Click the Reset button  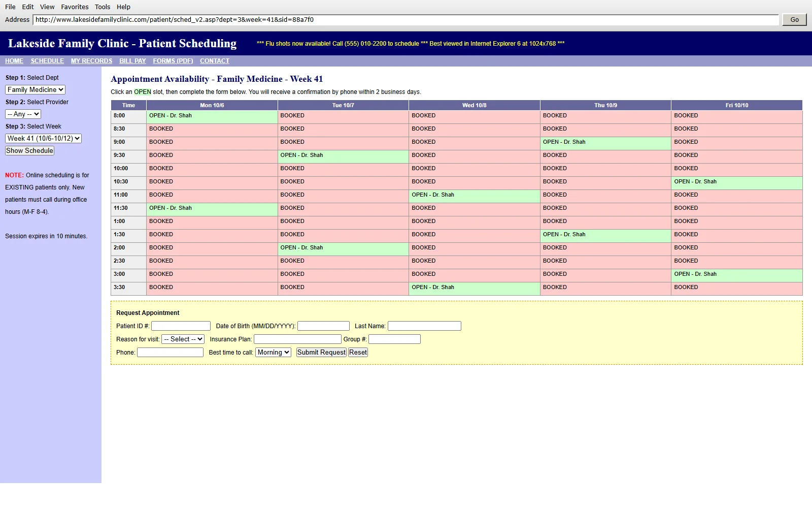point(358,353)
